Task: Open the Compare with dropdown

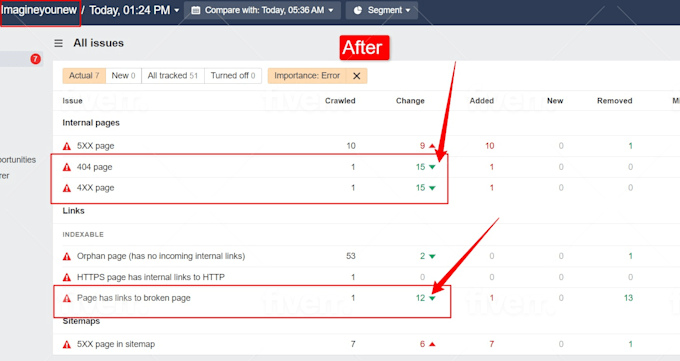Action: (x=262, y=10)
